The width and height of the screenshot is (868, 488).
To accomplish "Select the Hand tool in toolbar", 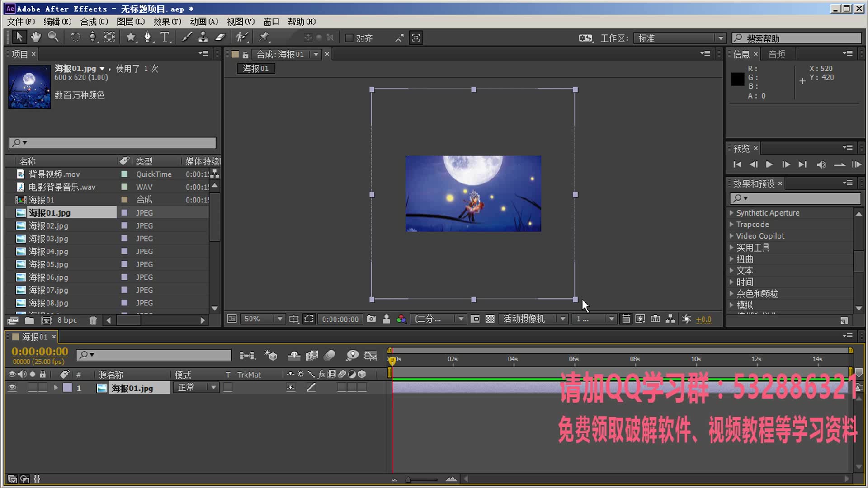I will point(36,38).
